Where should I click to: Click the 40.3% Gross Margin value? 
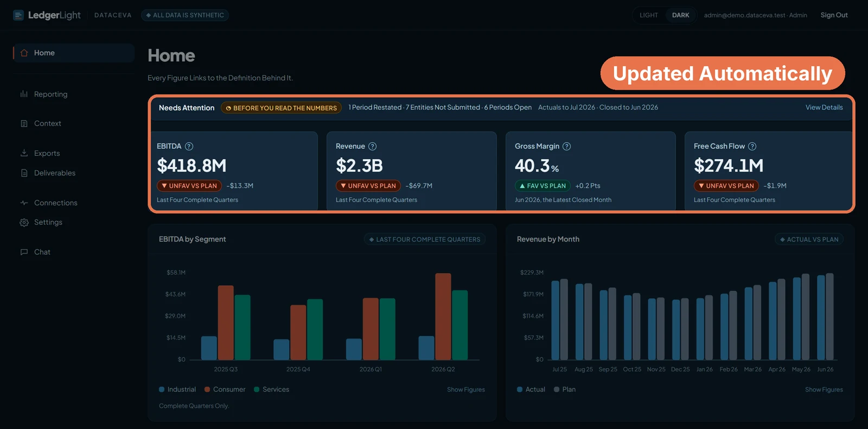point(537,166)
